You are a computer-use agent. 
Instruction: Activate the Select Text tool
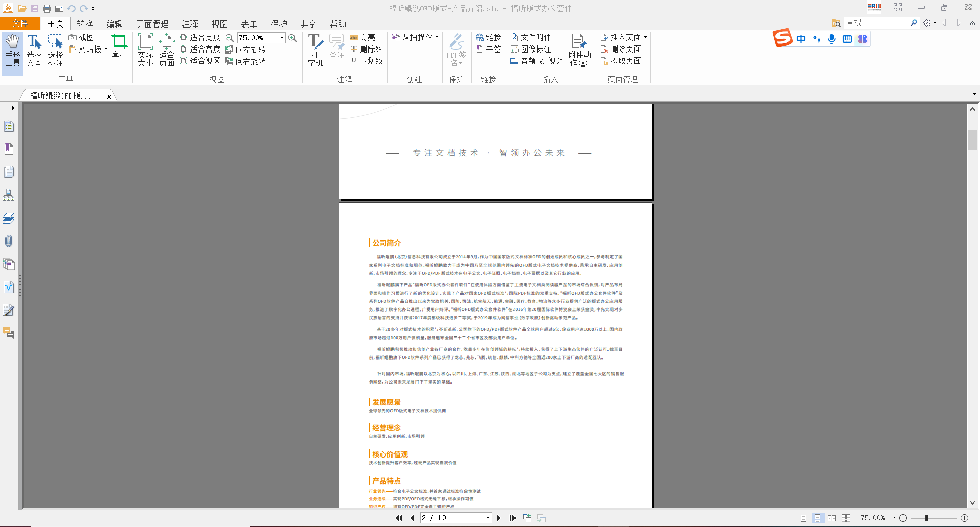(34, 50)
